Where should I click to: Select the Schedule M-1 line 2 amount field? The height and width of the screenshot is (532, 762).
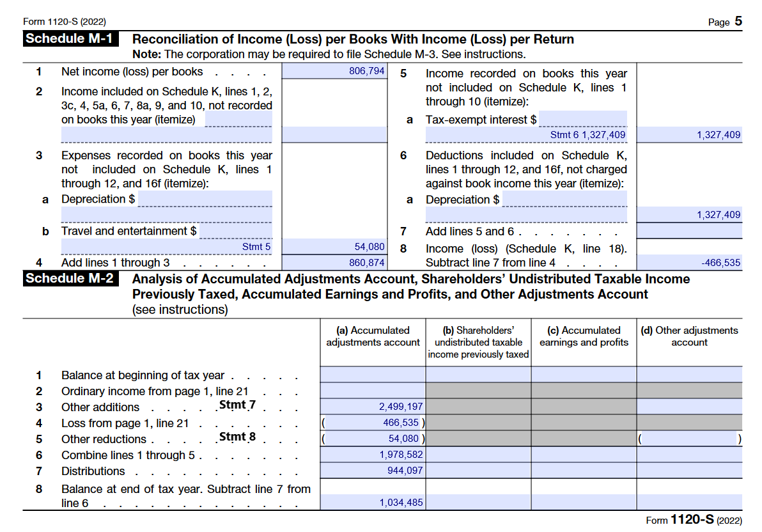(x=334, y=135)
